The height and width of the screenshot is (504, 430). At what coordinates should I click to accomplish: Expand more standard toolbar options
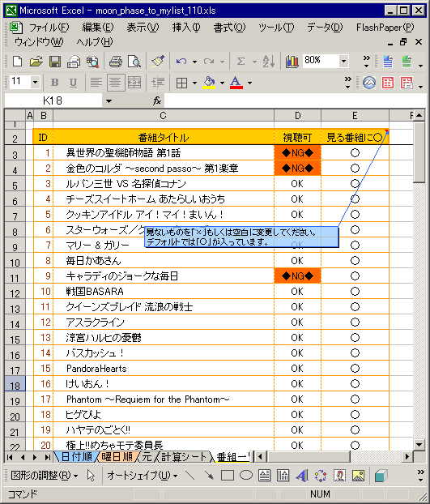point(366,61)
